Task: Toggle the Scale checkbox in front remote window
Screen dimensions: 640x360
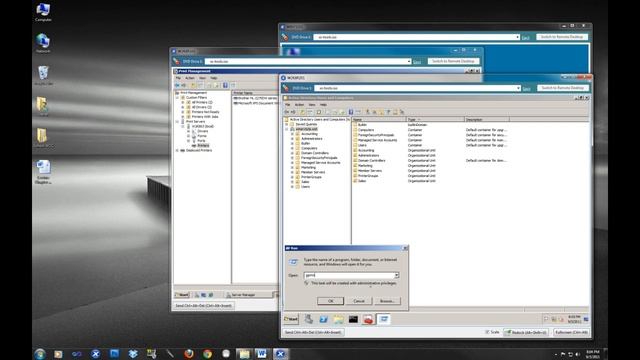Action: (487, 332)
